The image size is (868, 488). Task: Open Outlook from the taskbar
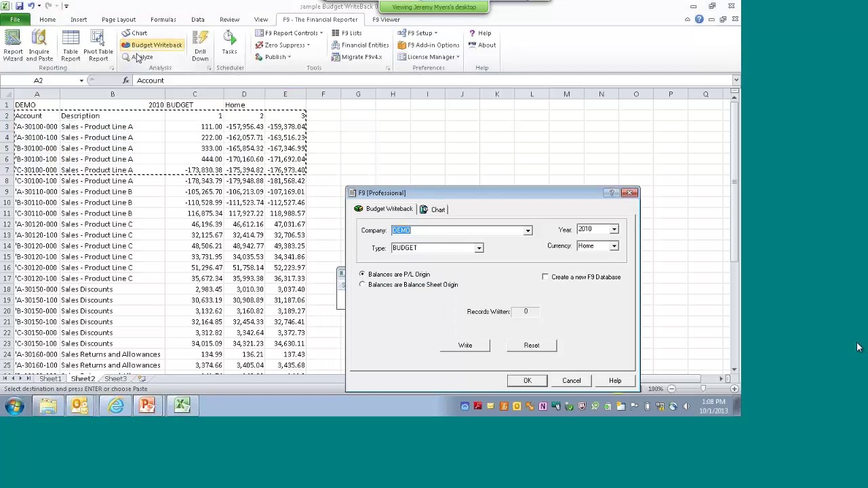80,406
